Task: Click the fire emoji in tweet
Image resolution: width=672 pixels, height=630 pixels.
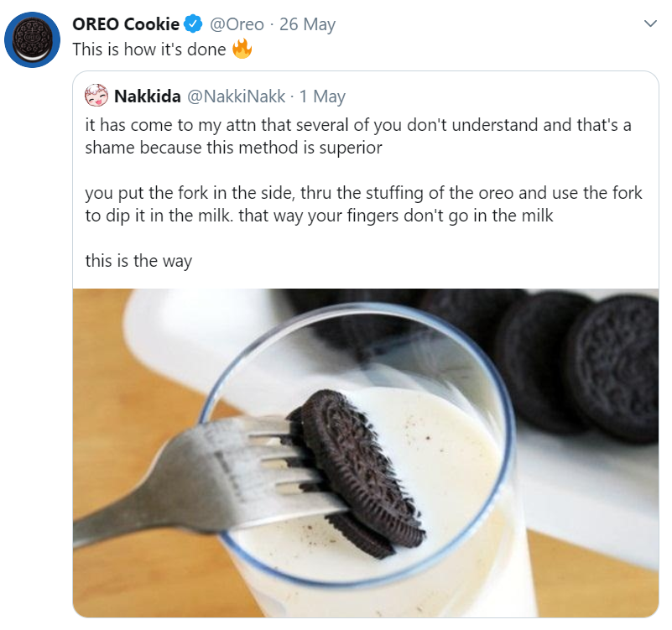Action: (x=242, y=49)
